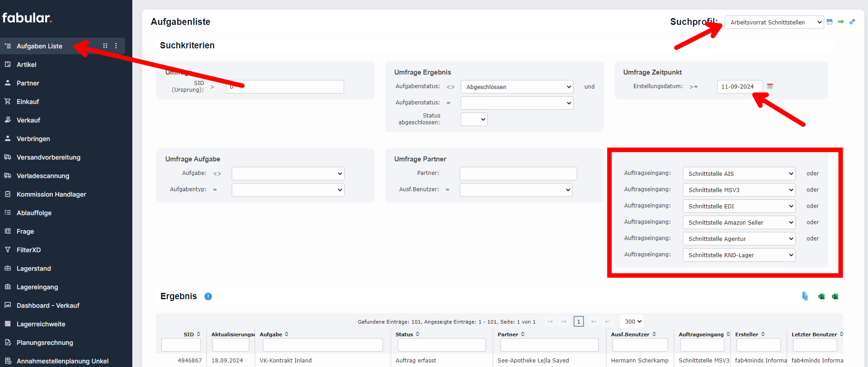Click the drag handle grid icon on Aufgaben Liste
This screenshot has height=367, width=868.
105,46
